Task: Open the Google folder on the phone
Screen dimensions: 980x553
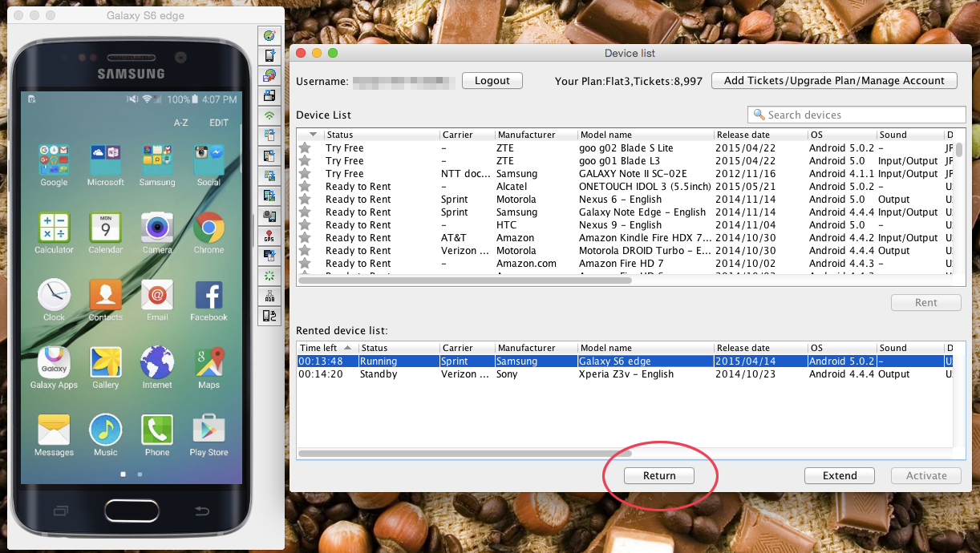Action: [x=54, y=165]
